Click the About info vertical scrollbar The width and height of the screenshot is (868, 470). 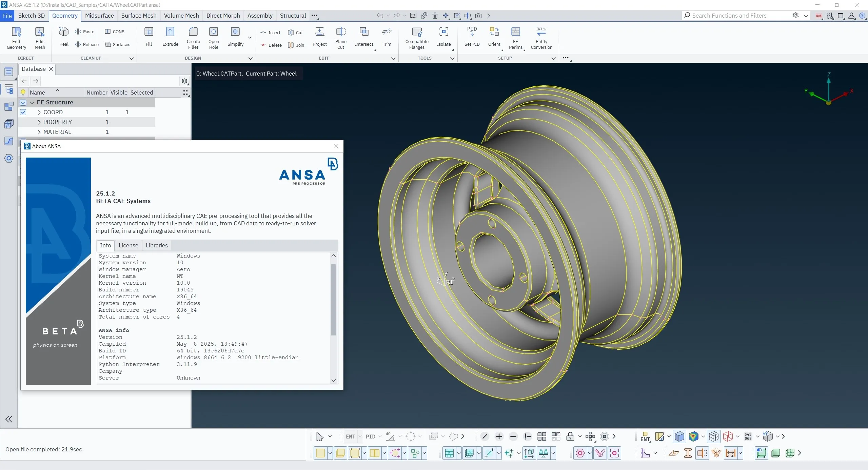point(334,300)
